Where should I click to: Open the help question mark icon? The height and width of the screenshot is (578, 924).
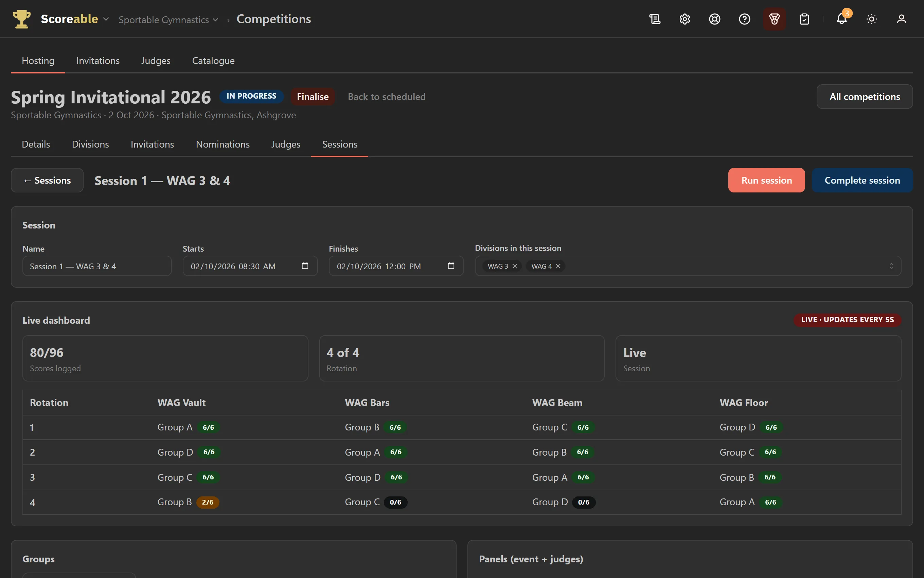pos(744,19)
